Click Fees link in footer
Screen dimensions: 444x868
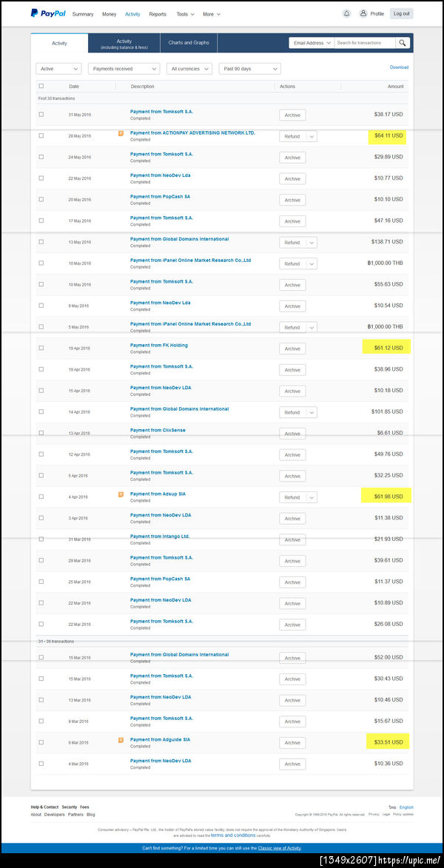tap(84, 807)
